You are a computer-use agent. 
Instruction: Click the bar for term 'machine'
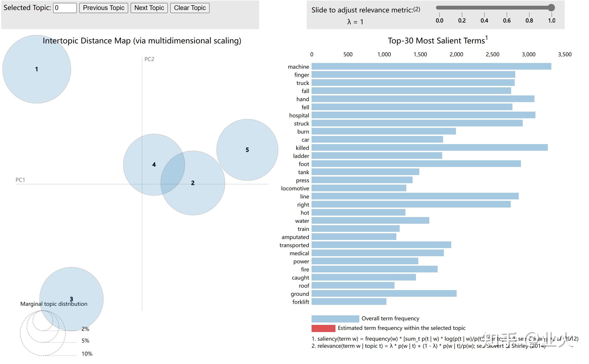pos(431,67)
